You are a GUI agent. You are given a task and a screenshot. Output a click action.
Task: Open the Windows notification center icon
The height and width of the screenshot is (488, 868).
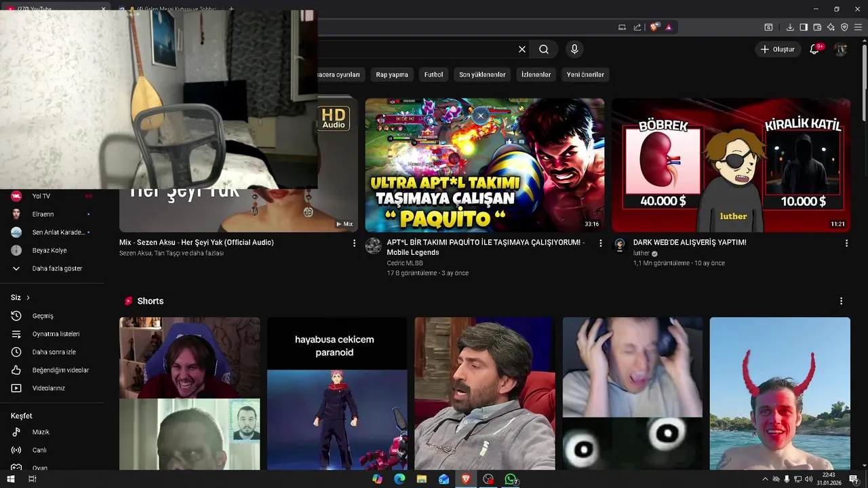(854, 479)
